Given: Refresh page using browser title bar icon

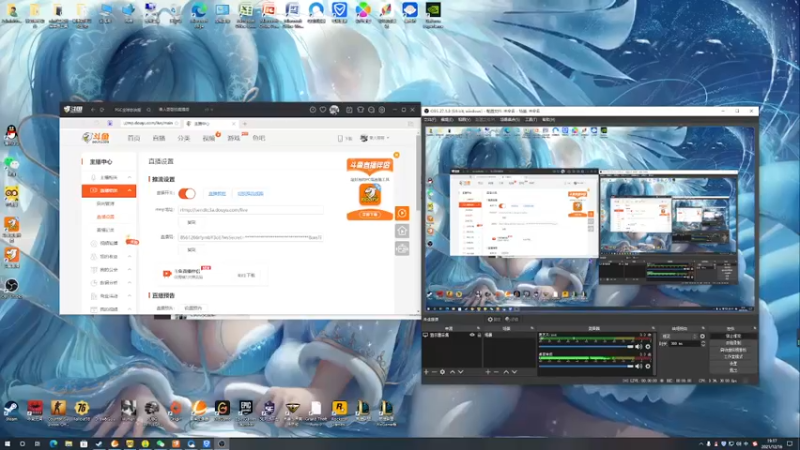Looking at the screenshot, I should 102,110.
